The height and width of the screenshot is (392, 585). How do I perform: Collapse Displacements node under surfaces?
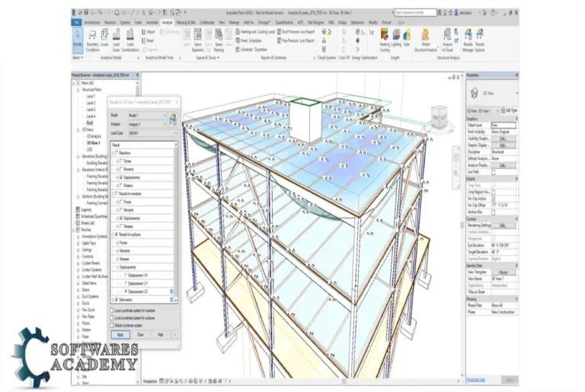coord(117,267)
